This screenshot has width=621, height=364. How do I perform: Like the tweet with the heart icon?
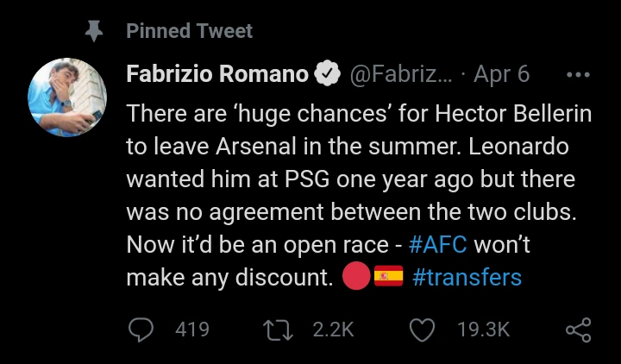(x=421, y=329)
